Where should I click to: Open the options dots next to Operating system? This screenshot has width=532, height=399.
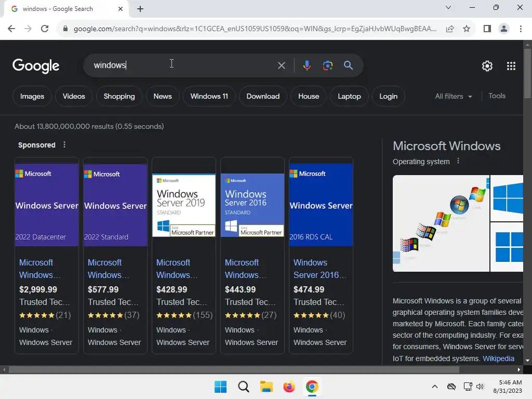458,161
